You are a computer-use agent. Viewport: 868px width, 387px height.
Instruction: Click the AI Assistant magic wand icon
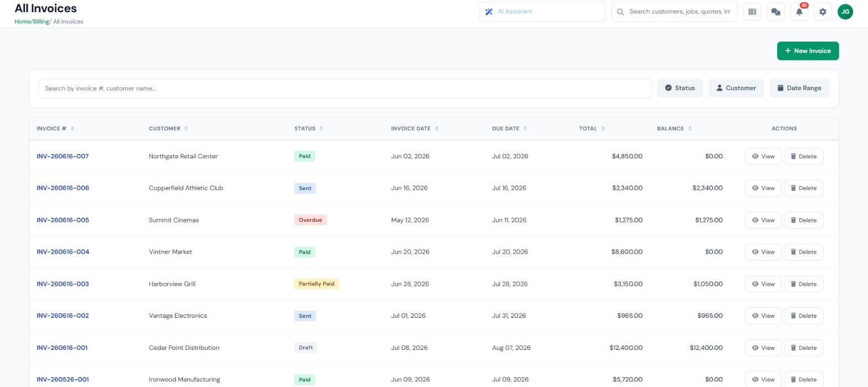click(x=489, y=12)
